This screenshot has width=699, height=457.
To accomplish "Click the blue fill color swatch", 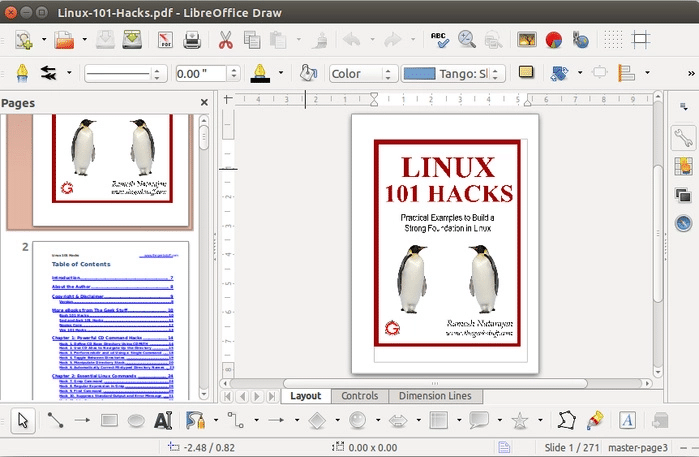I will (419, 74).
